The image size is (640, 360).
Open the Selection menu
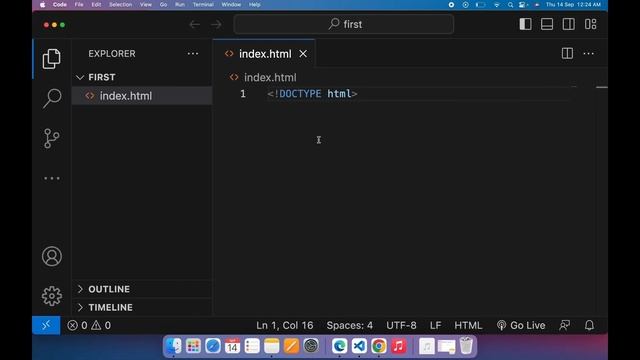point(120,4)
